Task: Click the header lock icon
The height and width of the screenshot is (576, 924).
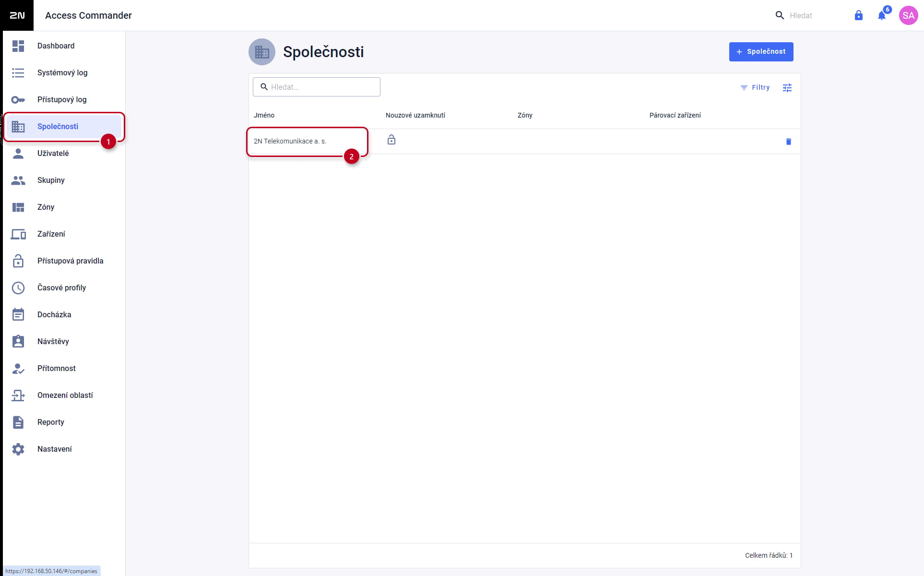Action: coord(859,15)
